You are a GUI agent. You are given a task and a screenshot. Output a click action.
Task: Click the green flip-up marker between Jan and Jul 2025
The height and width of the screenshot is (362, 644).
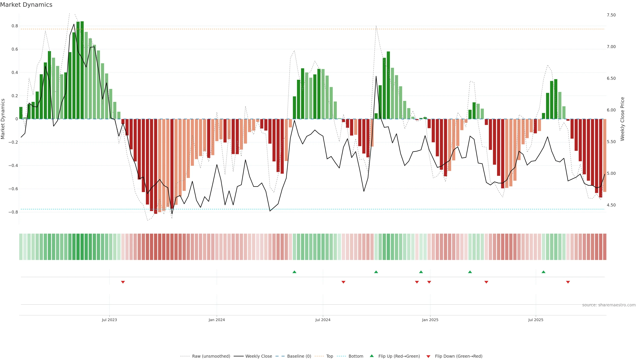click(470, 272)
